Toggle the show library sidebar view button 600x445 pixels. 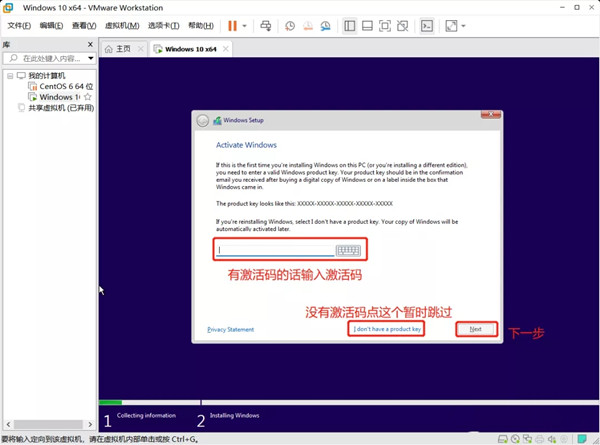pos(349,25)
